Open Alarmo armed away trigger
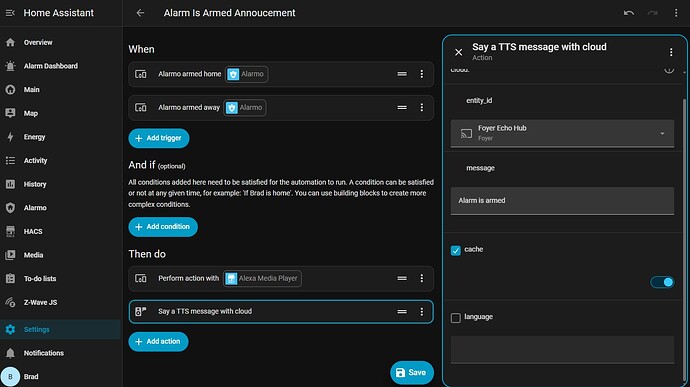This screenshot has width=690, height=387. [281, 107]
